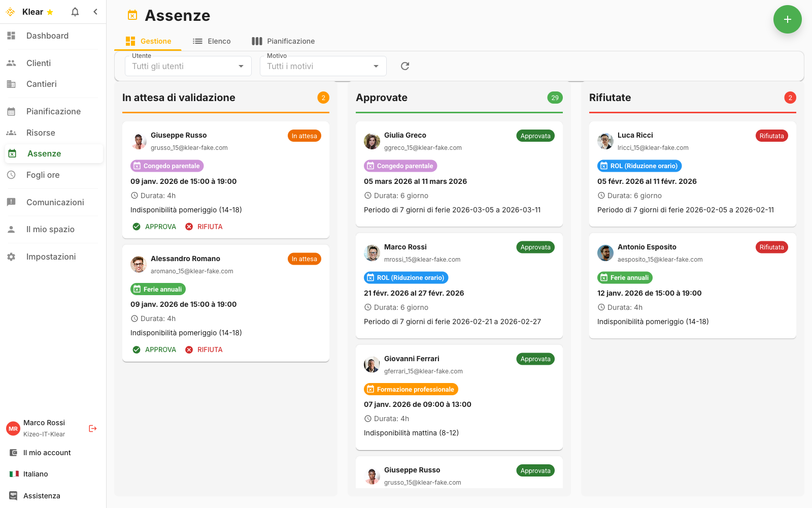Expand the Tutti i motivi filter

[x=323, y=66]
